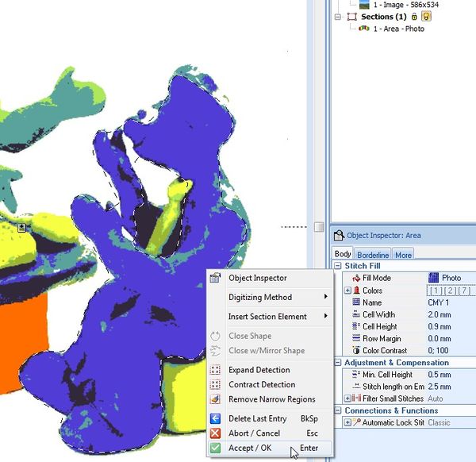Open the More tab in Object Inspector
The height and width of the screenshot is (462, 476).
(x=403, y=255)
